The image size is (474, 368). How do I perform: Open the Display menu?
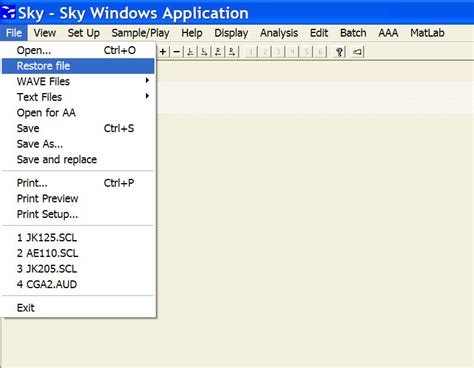(231, 33)
